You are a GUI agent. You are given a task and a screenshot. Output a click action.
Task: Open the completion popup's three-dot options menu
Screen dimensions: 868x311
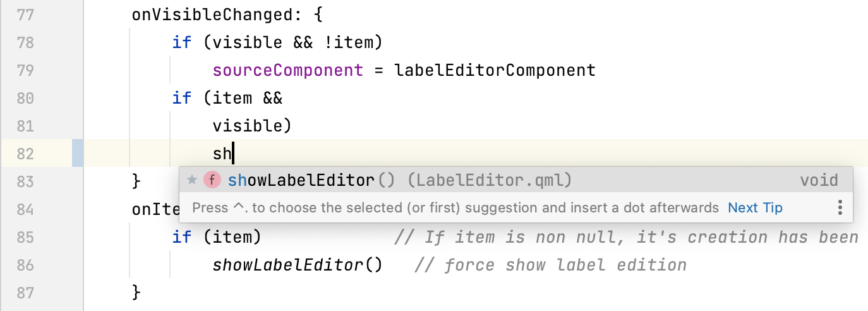(x=840, y=207)
